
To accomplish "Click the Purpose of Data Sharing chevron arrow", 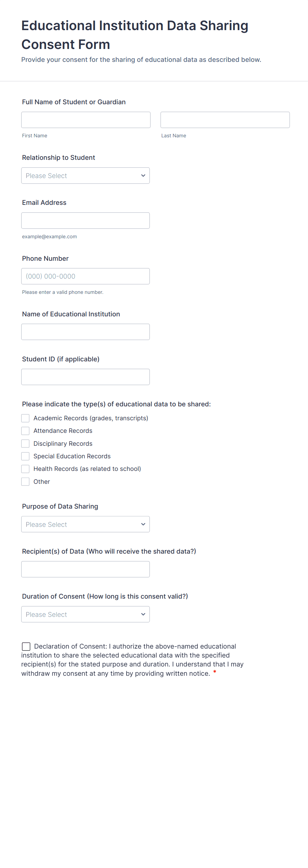I will pyautogui.click(x=143, y=524).
